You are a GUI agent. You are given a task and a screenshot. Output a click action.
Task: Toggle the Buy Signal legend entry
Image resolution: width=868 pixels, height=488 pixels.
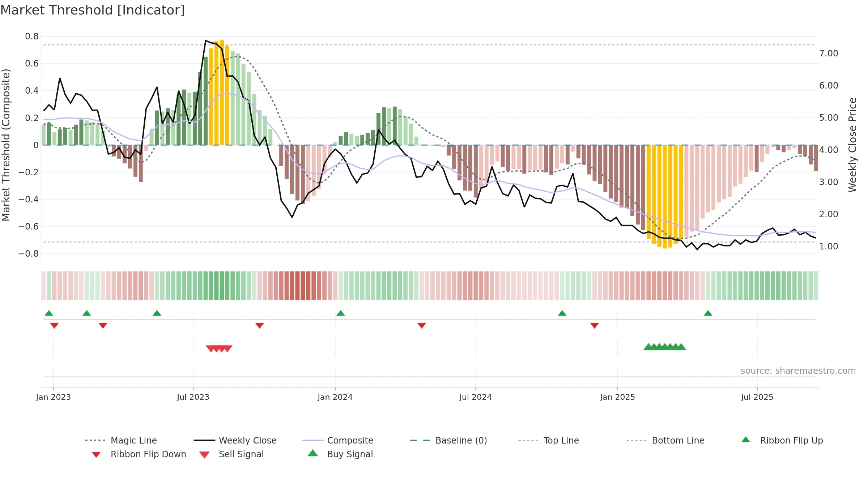coord(340,454)
